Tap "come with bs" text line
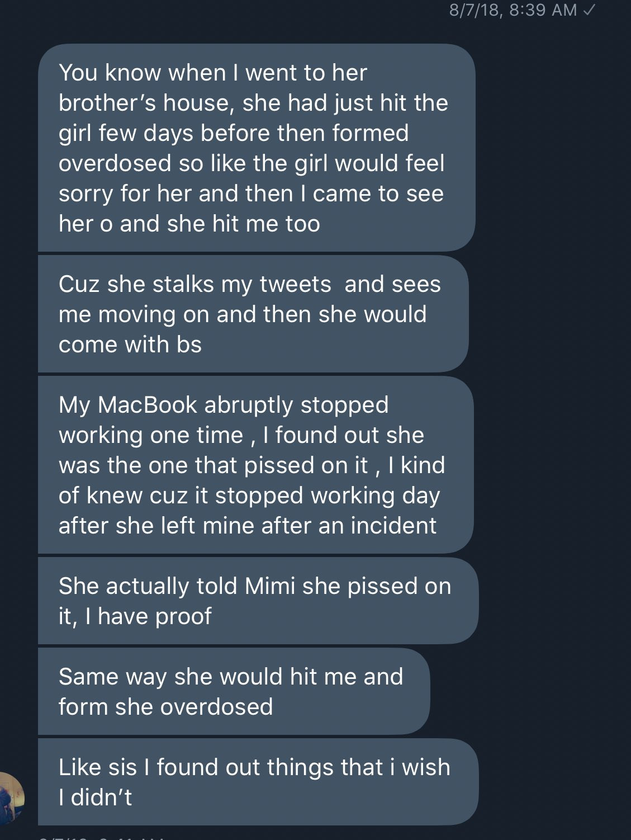Screen dimensions: 631x840 click(x=130, y=345)
